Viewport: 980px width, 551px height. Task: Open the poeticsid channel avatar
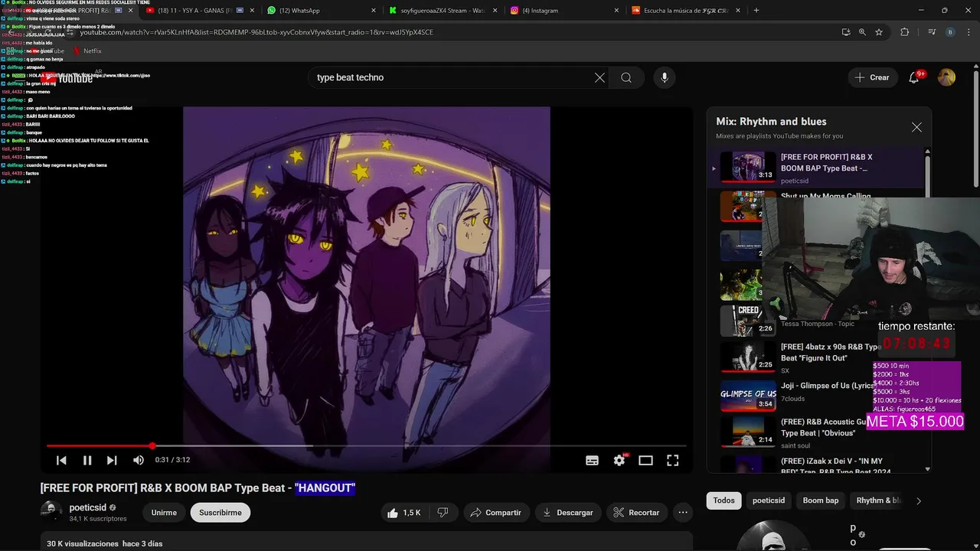point(51,512)
